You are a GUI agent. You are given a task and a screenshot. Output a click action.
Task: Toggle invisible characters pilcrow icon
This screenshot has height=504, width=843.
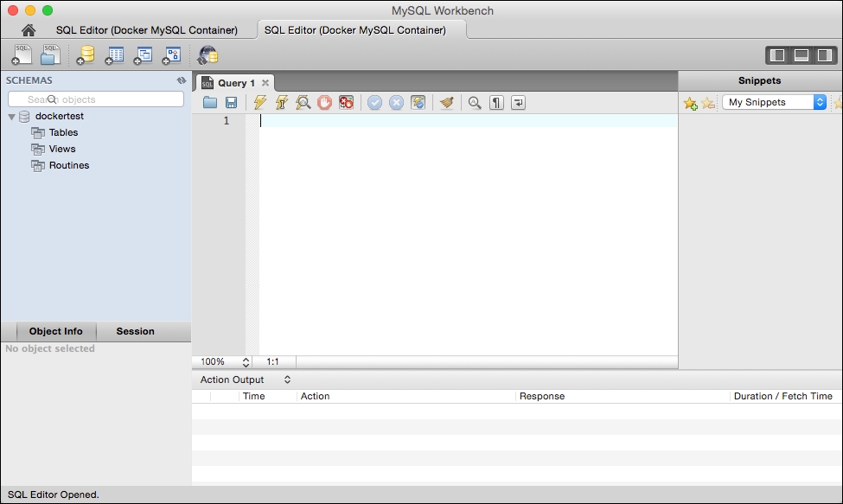point(496,103)
